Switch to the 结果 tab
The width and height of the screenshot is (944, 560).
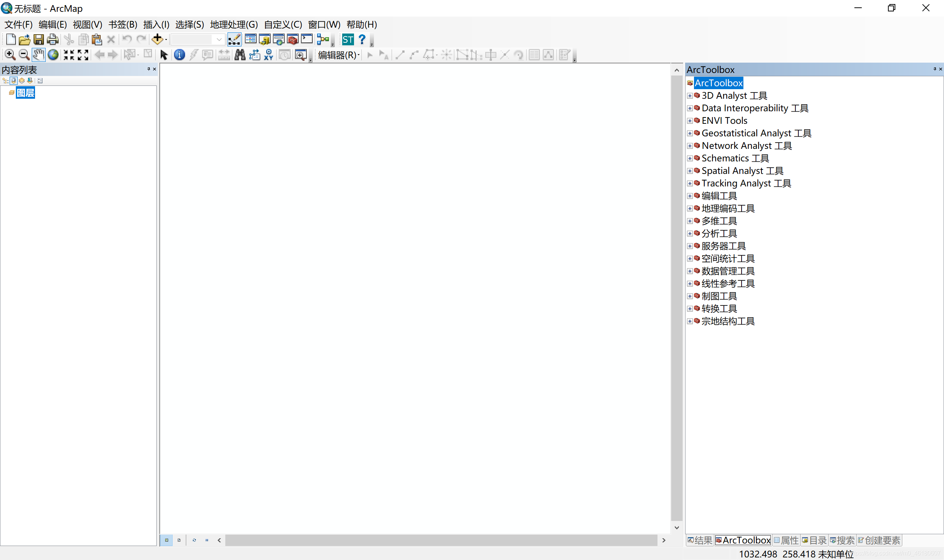click(700, 540)
